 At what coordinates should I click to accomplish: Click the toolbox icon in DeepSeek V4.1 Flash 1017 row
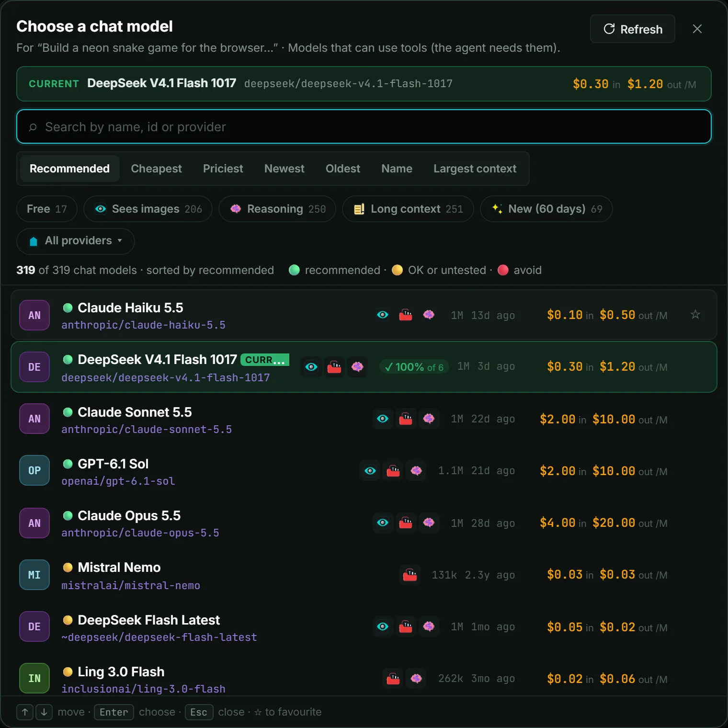click(334, 367)
